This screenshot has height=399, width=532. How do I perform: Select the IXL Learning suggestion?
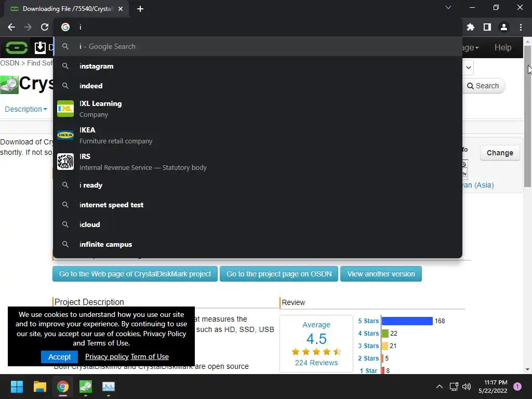coord(258,109)
